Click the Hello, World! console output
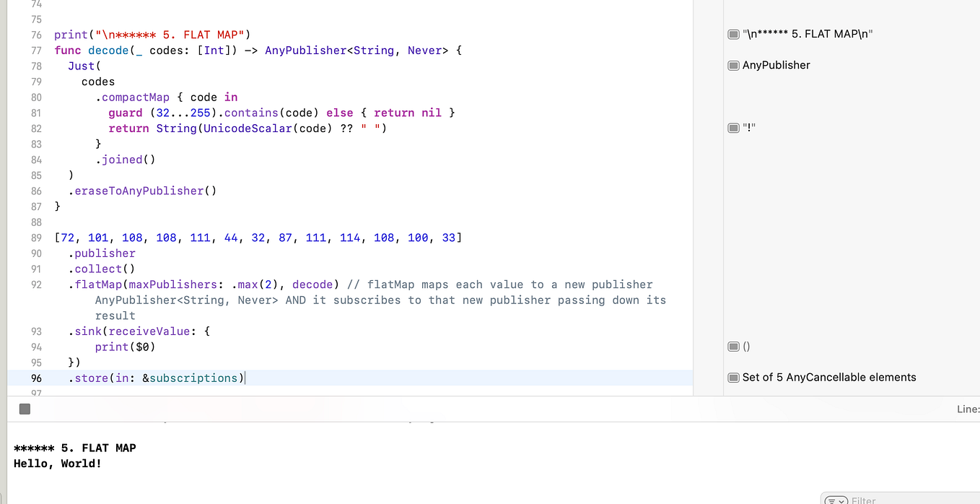Image resolution: width=980 pixels, height=504 pixels. 58,463
